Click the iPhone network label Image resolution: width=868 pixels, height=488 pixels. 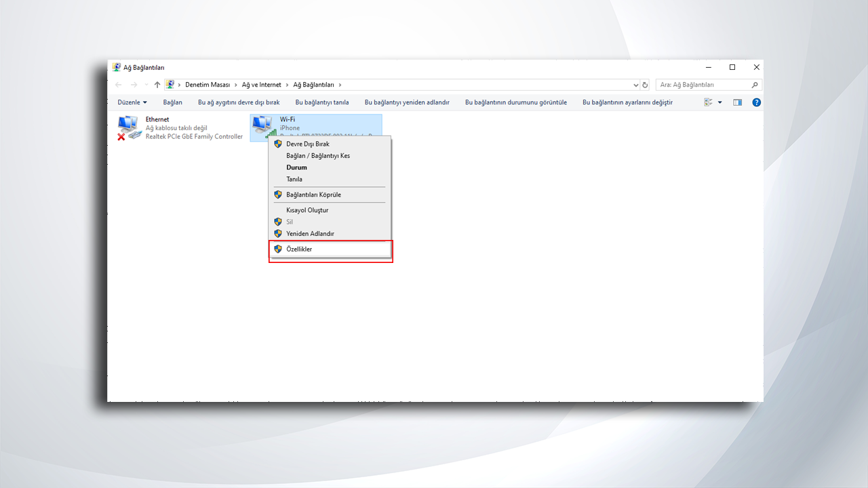click(x=290, y=128)
